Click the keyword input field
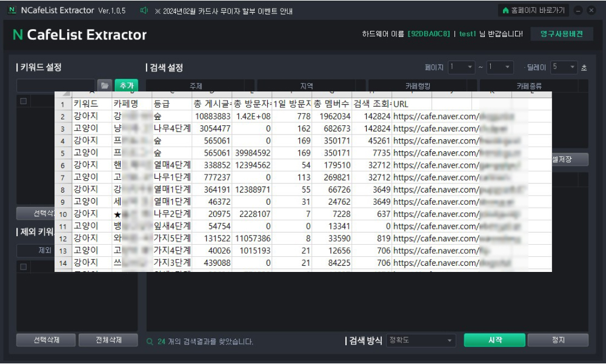 coord(56,85)
